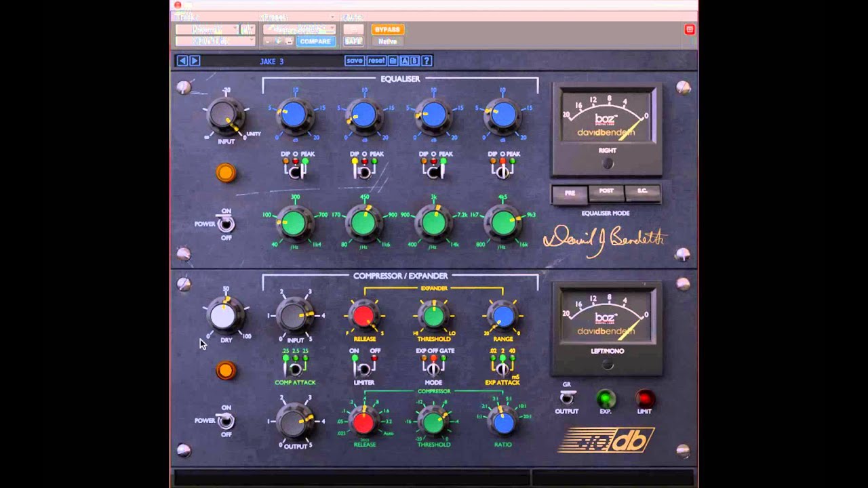The width and height of the screenshot is (868, 488).
Task: Click the red target icon in plugin header
Action: (690, 29)
